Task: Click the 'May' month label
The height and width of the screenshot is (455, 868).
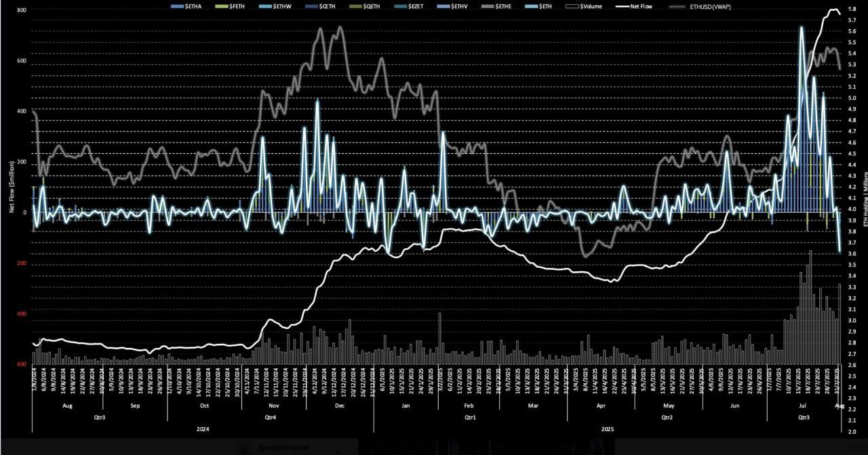Action: tap(668, 406)
